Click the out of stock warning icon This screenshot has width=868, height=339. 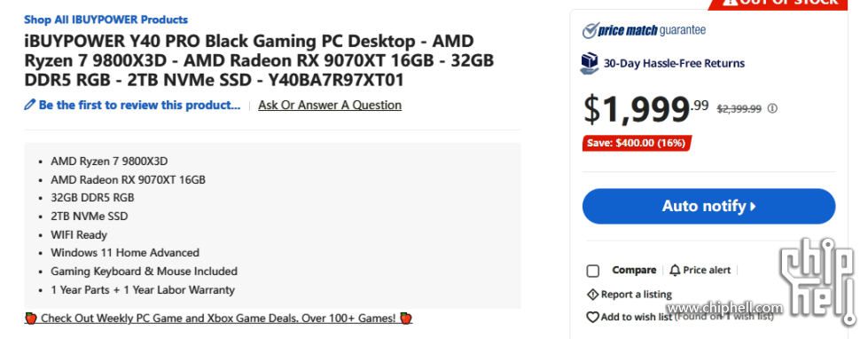point(731,2)
